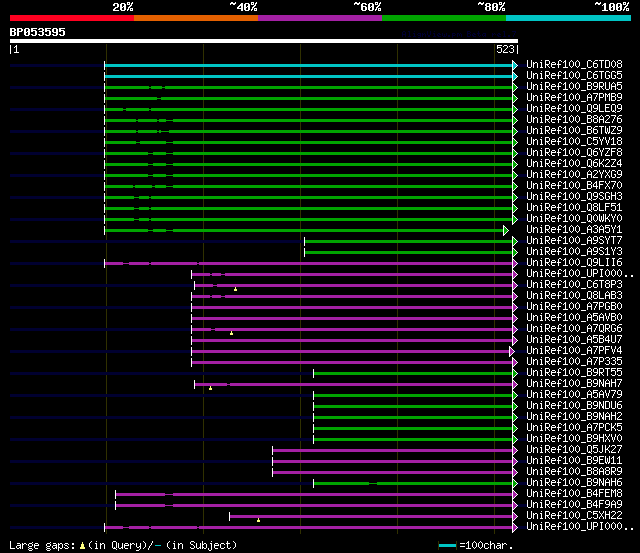Click the purple ~60% legend segment
The width and height of the screenshot is (640, 553).
point(320,18)
